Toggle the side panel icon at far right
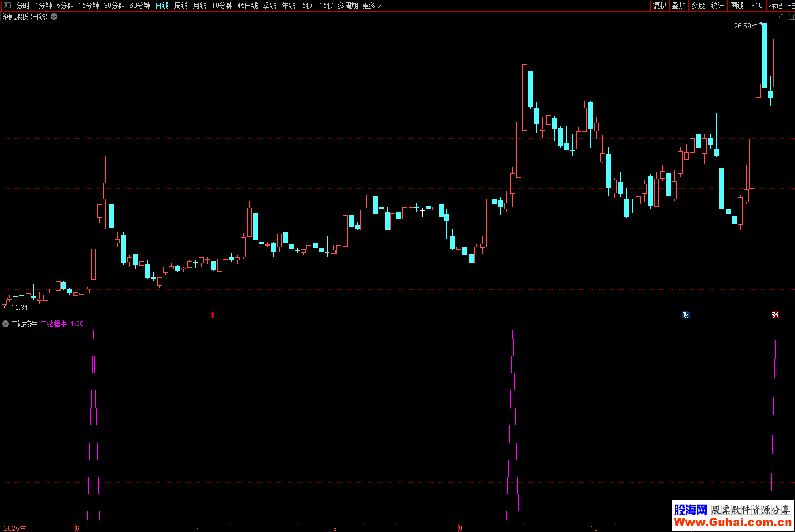The image size is (795, 532). 792,17
